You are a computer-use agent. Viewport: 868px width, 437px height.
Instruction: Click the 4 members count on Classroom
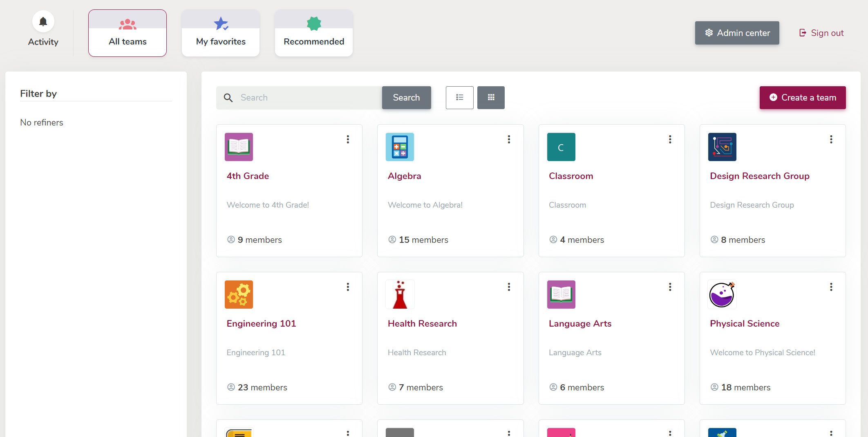577,240
